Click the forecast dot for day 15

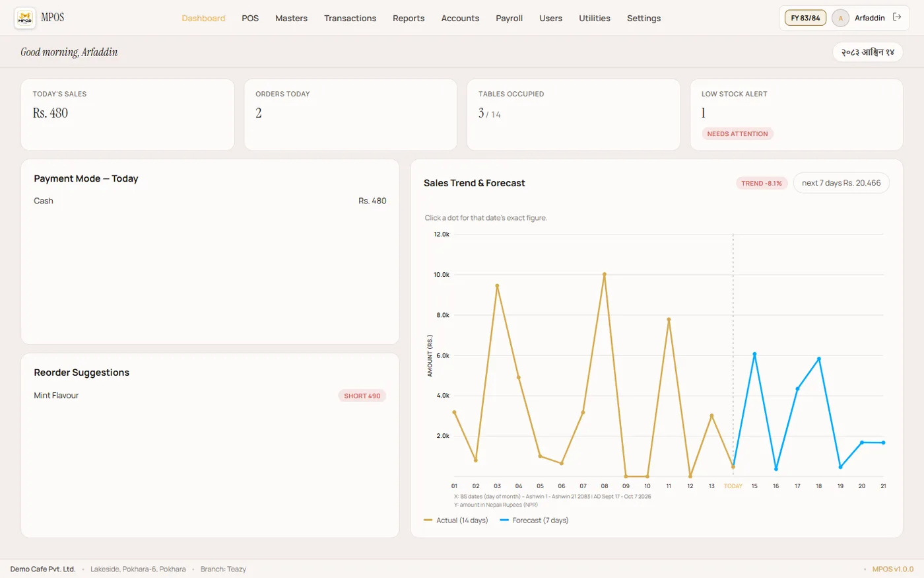tap(754, 354)
